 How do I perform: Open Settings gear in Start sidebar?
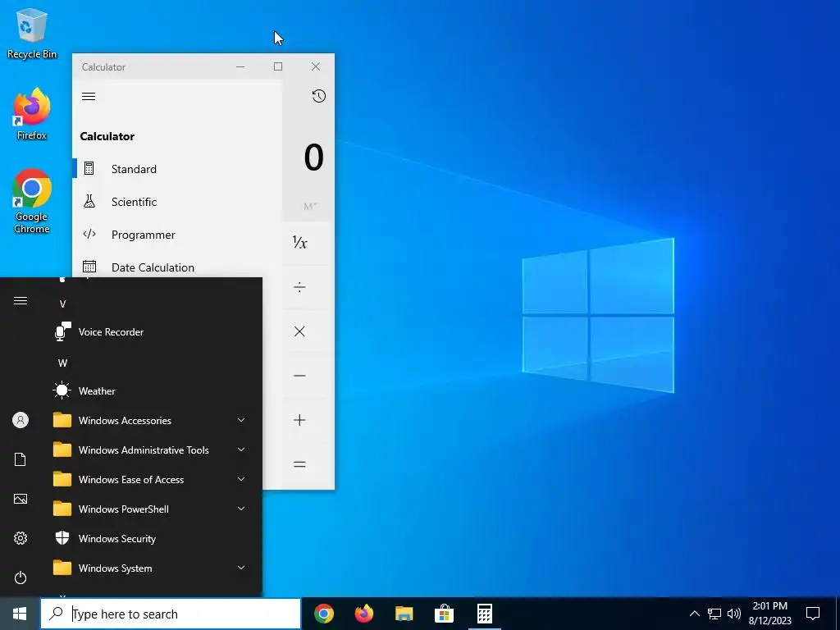[21, 538]
